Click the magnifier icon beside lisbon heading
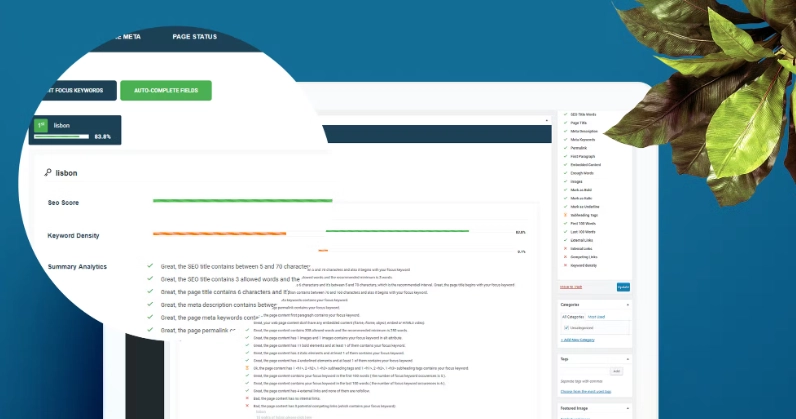The height and width of the screenshot is (419, 796). (x=48, y=173)
